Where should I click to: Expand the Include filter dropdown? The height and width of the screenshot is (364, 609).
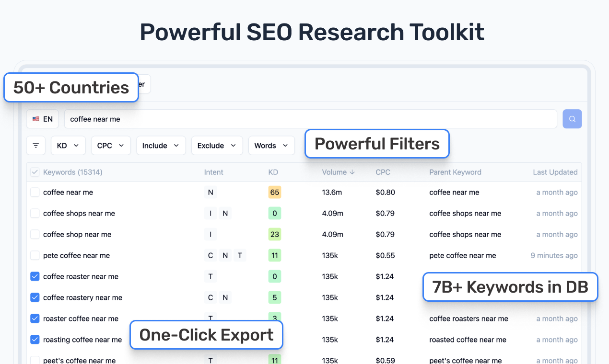tap(161, 146)
